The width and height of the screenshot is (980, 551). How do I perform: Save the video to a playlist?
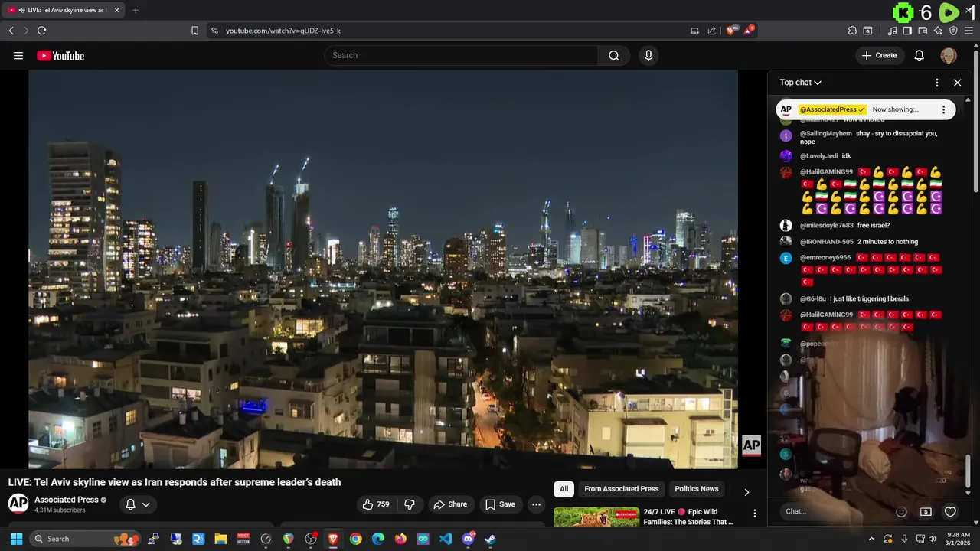click(499, 504)
